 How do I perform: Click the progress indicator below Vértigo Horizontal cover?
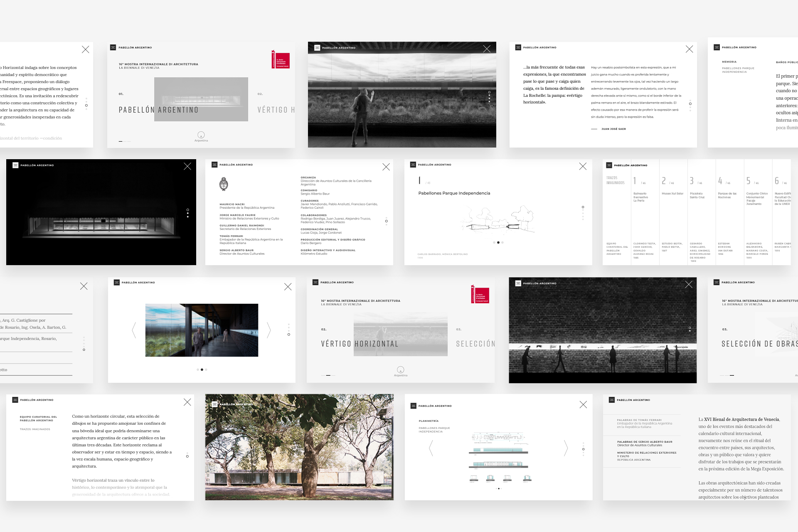pyautogui.click(x=328, y=375)
